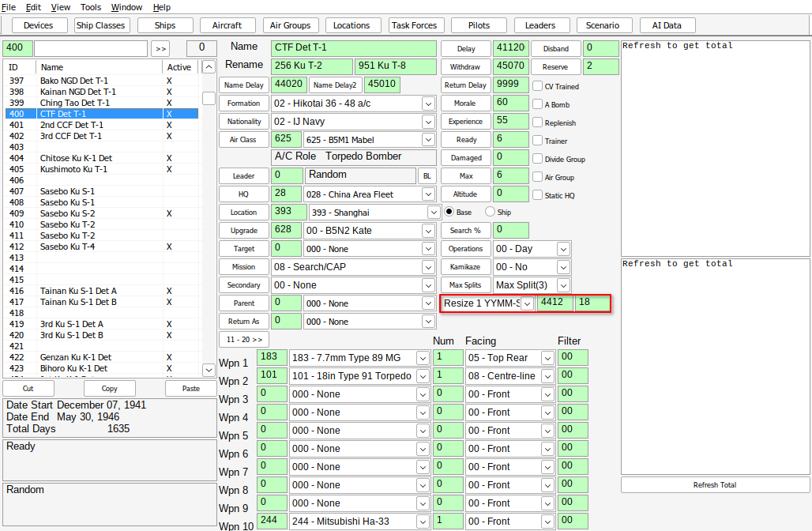Screen dimensions: 812x531
Task: Select row 416 Tainan Ku S-1 Det A
Action: point(102,291)
